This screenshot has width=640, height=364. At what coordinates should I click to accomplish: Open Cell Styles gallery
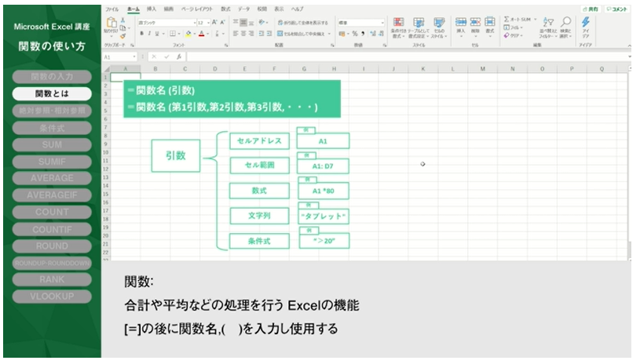pyautogui.click(x=439, y=27)
